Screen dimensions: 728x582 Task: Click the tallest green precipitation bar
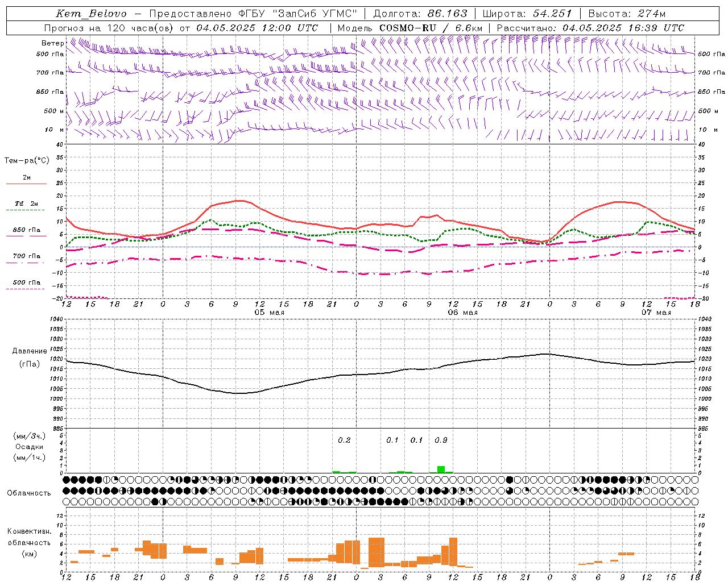click(441, 469)
